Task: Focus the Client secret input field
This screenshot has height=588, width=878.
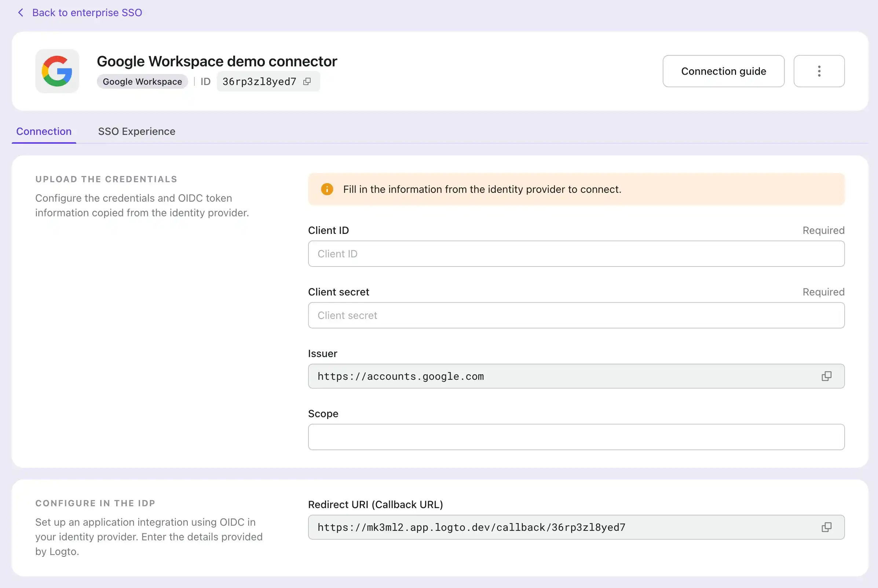Action: click(x=576, y=315)
